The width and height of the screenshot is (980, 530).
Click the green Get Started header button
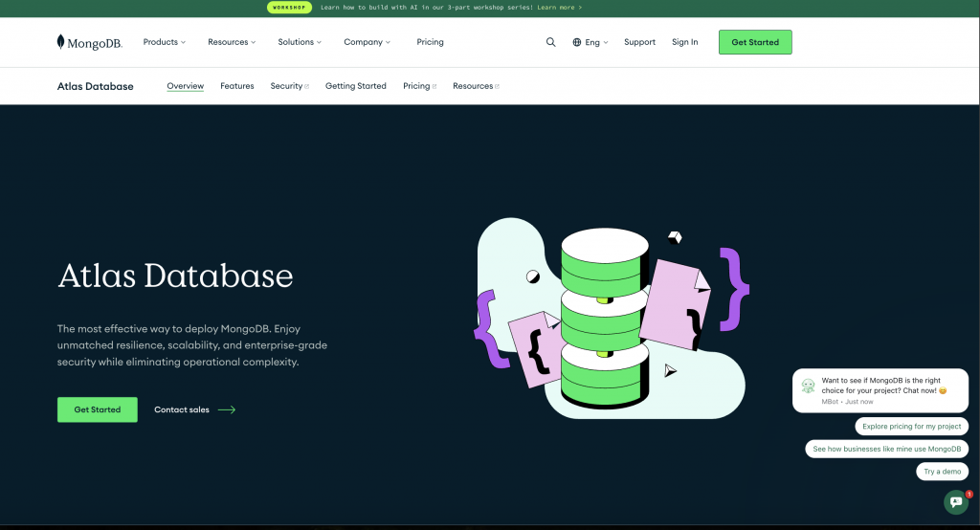(755, 42)
